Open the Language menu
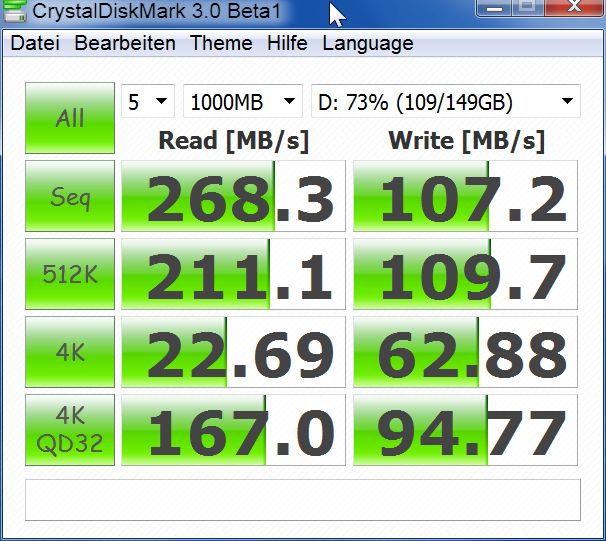The image size is (606, 541). [x=368, y=43]
